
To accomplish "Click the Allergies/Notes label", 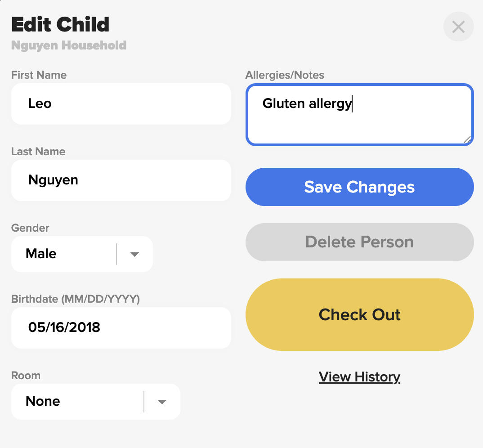I will pos(285,75).
